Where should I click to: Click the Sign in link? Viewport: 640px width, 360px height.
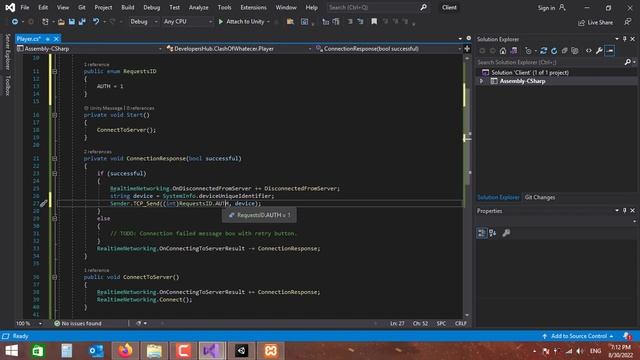tap(546, 8)
